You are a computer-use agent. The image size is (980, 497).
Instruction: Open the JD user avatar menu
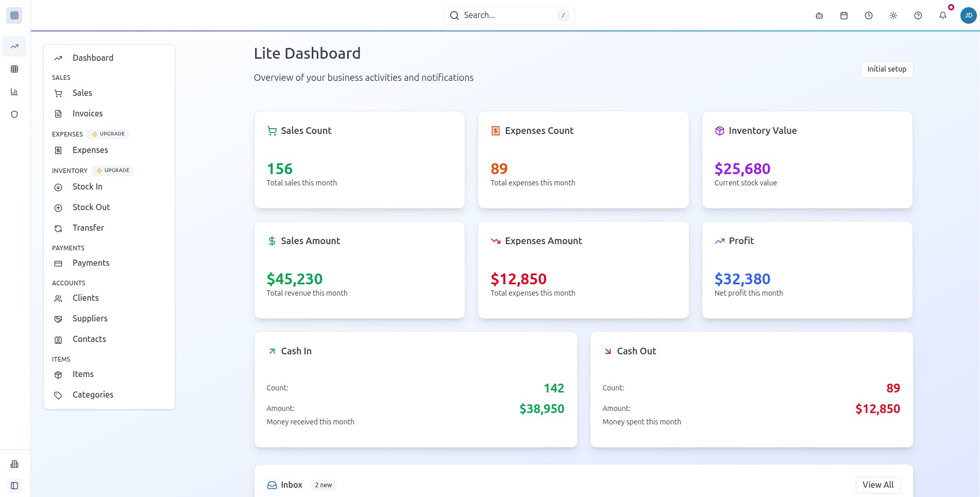coord(969,15)
